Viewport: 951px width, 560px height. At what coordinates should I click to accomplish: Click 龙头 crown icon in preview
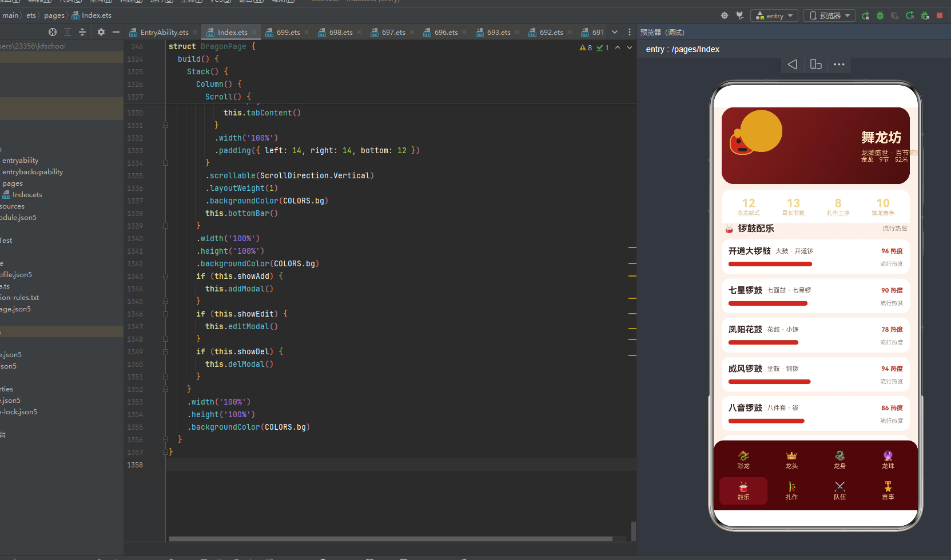click(791, 455)
